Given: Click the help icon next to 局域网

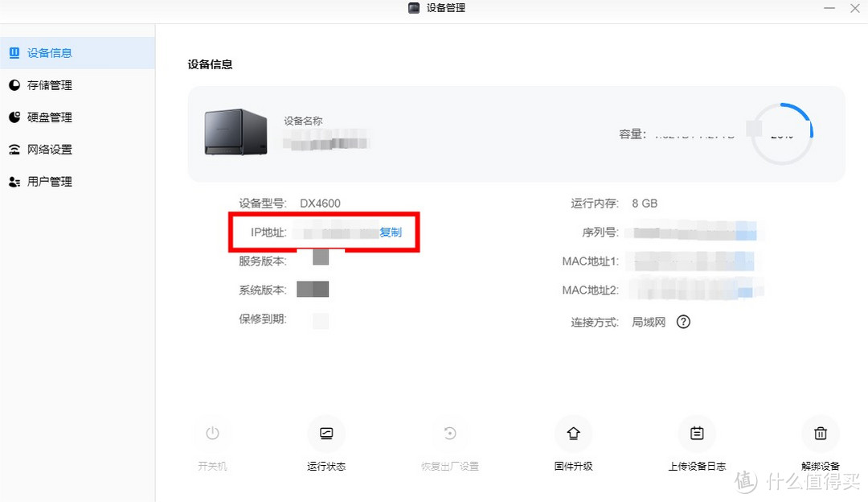Looking at the screenshot, I should click(x=683, y=322).
